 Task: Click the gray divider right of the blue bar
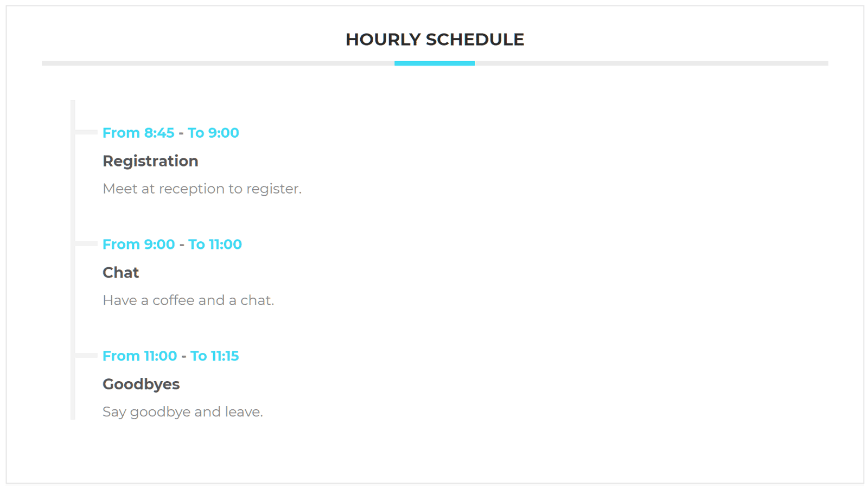[651, 63]
